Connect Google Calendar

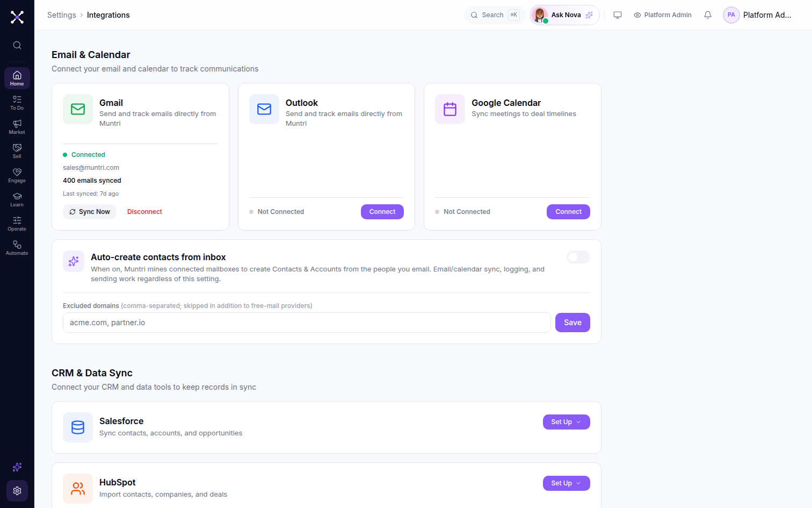click(x=568, y=212)
